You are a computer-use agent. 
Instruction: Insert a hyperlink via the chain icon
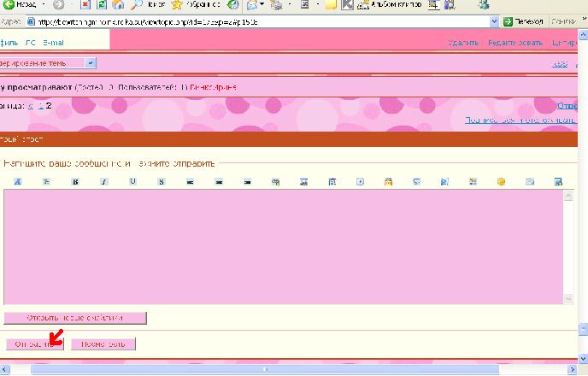(275, 182)
